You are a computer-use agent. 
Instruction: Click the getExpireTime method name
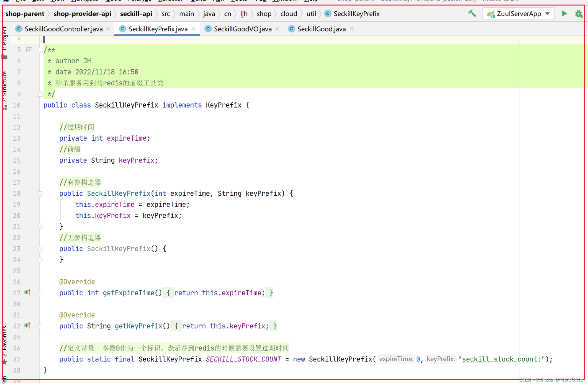click(x=128, y=293)
